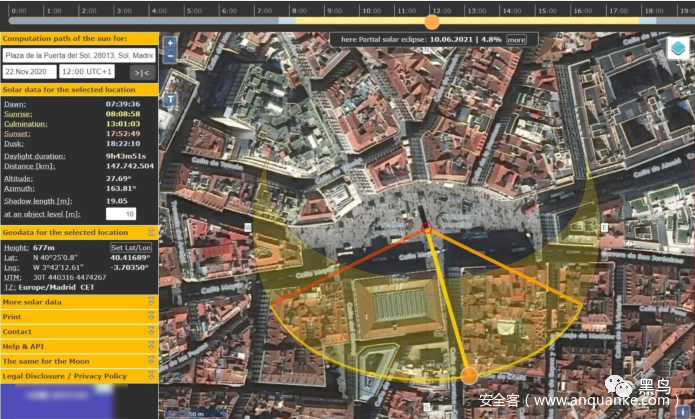
Task: Click the Daylight duration: label
Action: pos(35,156)
